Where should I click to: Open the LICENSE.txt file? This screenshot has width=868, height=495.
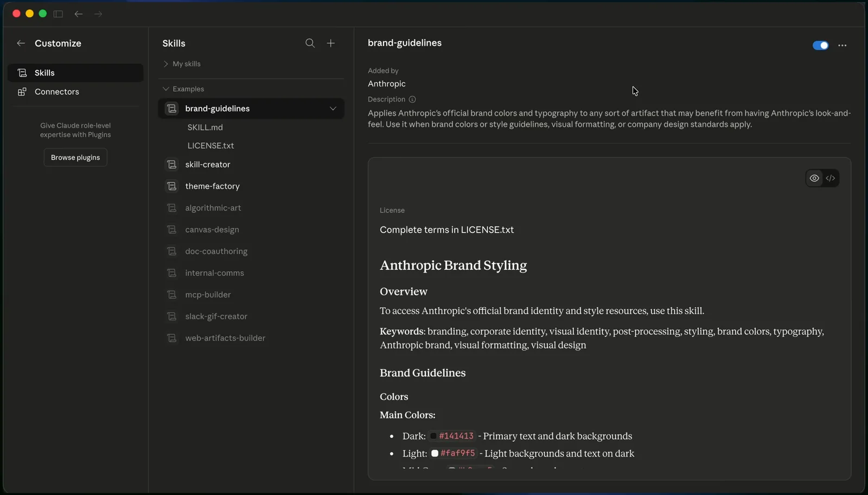click(210, 146)
